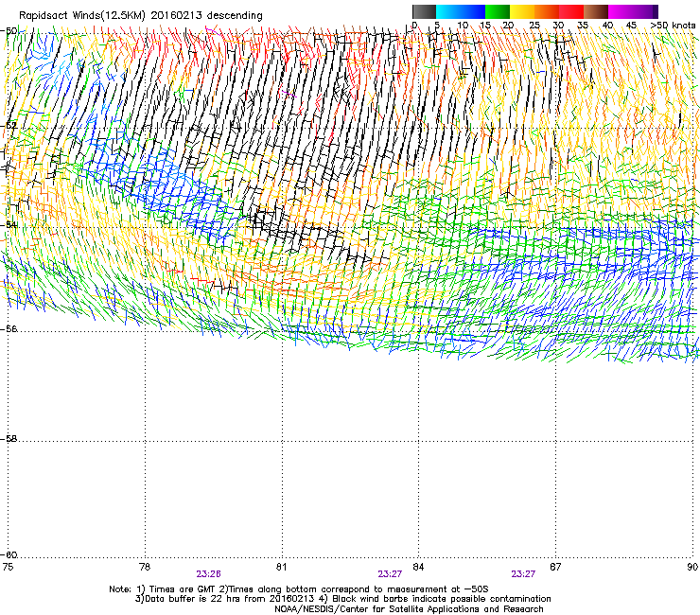Click the gray 0-5 knots color swatch
This screenshot has width=700, height=615.
[x=424, y=11]
